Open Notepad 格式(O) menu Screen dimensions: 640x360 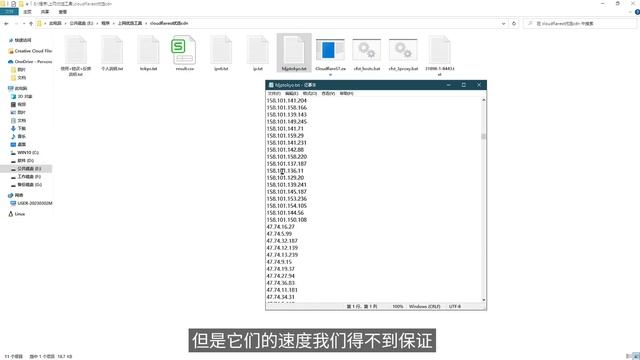click(x=310, y=93)
